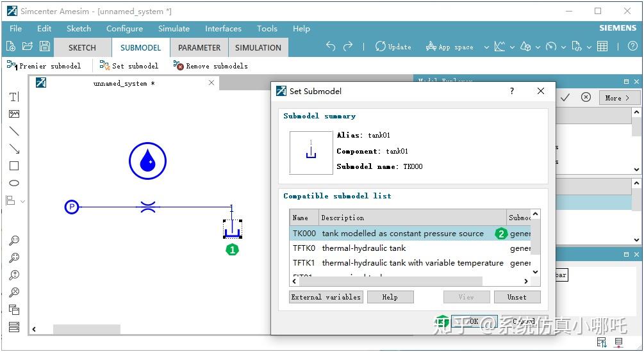Open the script file tool icon
The image size is (644, 352).
click(576, 47)
